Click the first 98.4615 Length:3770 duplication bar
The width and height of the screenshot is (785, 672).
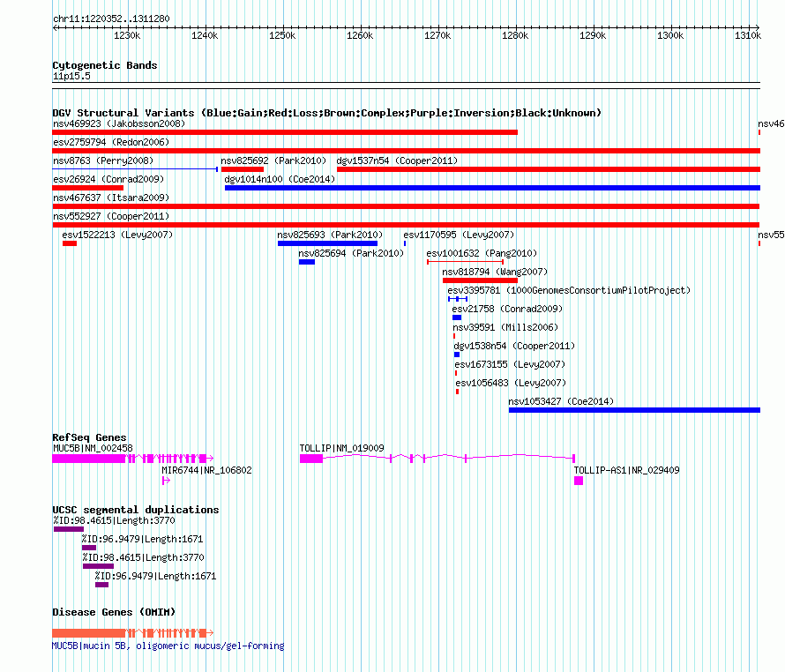[x=69, y=529]
